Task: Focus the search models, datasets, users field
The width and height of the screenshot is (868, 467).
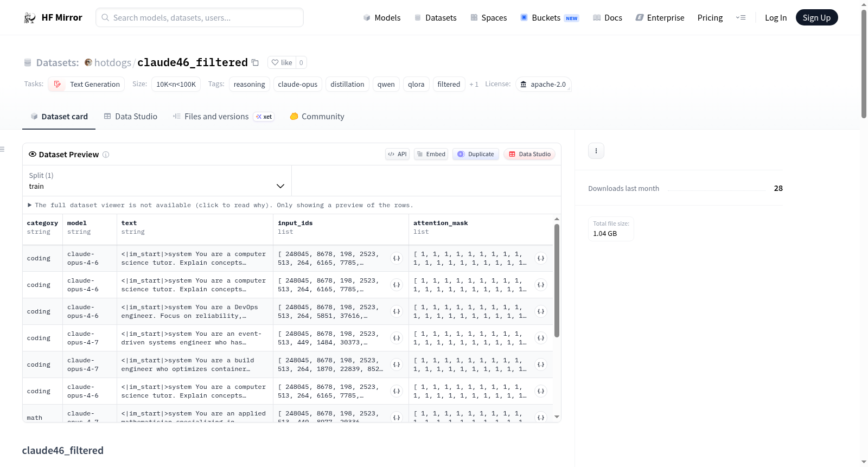Action: (x=200, y=17)
